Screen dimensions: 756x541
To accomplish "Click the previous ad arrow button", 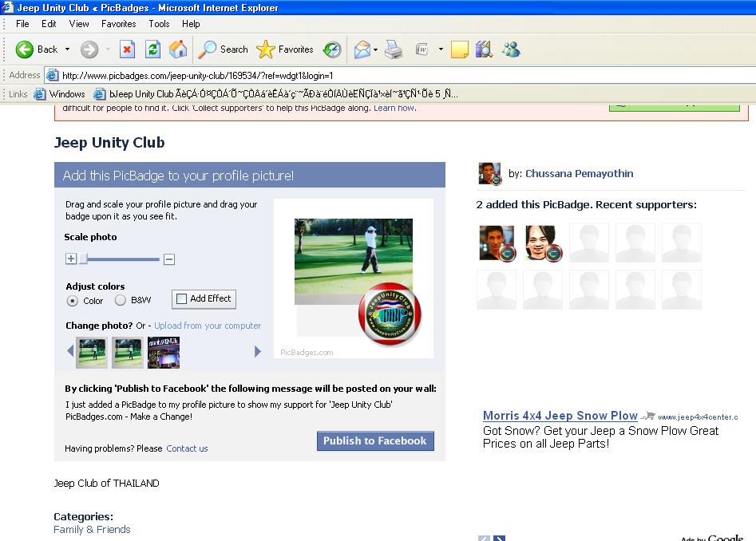I will pos(484,539).
